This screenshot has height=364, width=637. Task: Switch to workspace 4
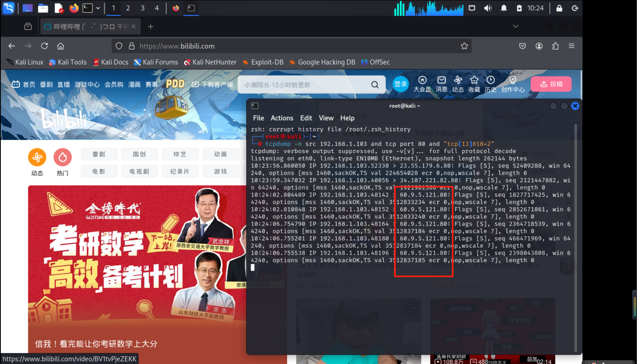pos(156,8)
